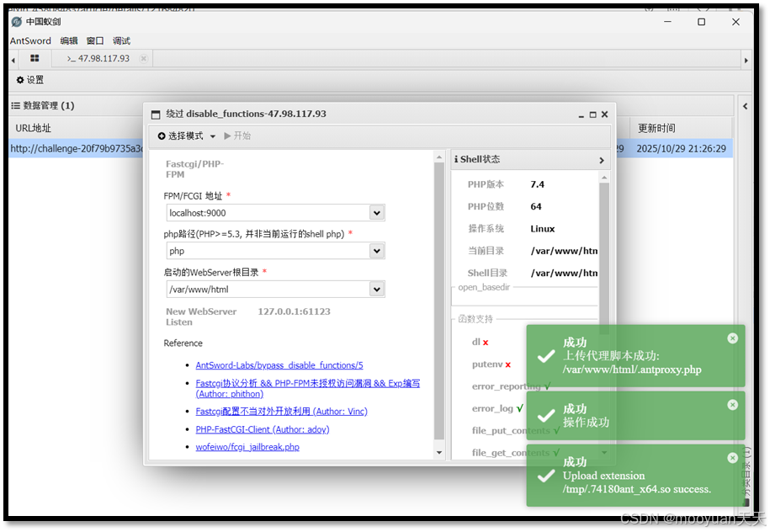This screenshot has height=532, width=770.
Task: Dismiss the Upload extension success notification
Action: [733, 458]
